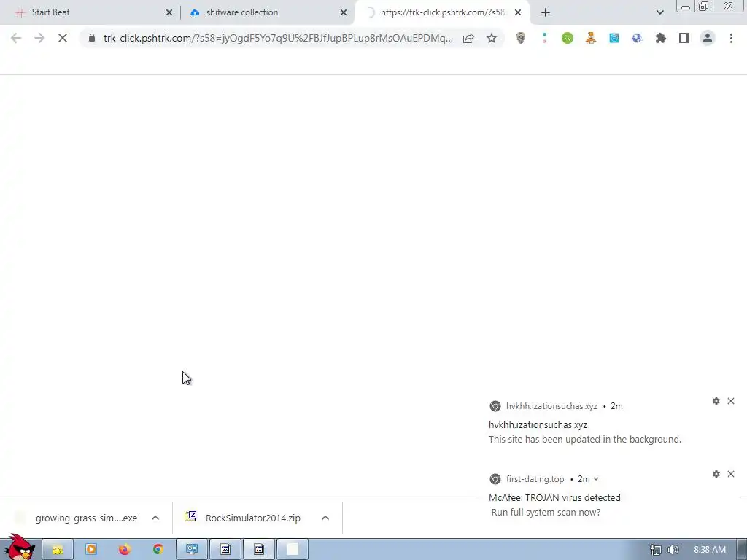
Task: Open the globe extension icon
Action: click(x=637, y=38)
